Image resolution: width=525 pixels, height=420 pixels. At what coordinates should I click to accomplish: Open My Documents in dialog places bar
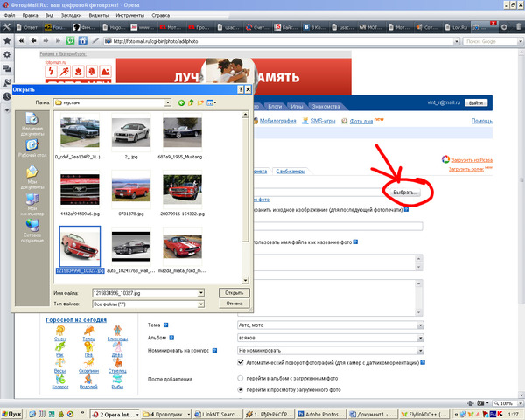[x=32, y=178]
